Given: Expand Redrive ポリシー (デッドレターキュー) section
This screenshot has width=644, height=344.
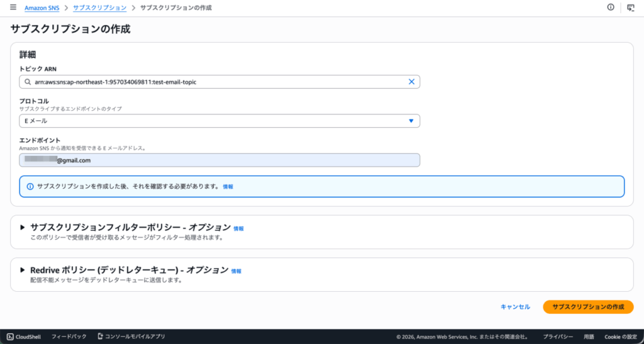Looking at the screenshot, I should [x=23, y=270].
